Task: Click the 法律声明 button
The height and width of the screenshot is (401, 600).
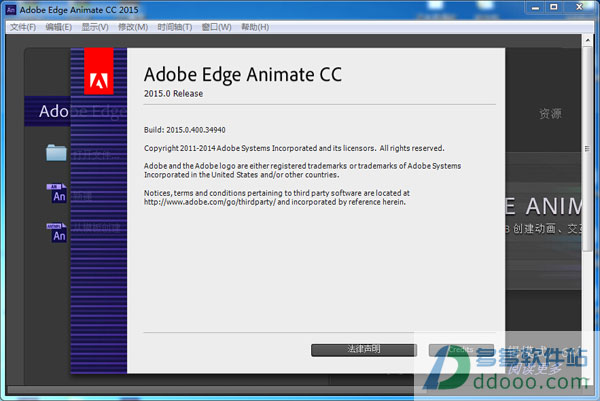Action: coord(364,349)
